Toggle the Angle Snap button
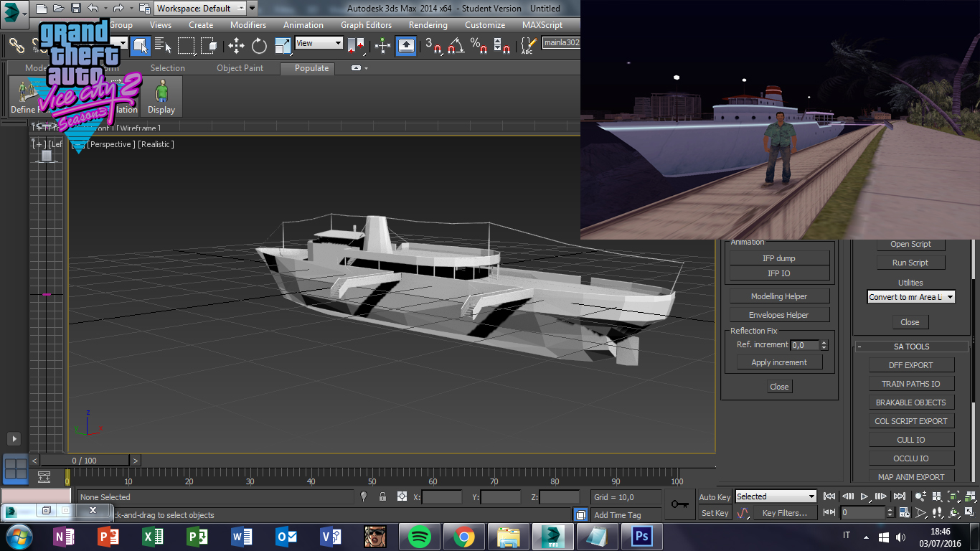 coord(456,45)
